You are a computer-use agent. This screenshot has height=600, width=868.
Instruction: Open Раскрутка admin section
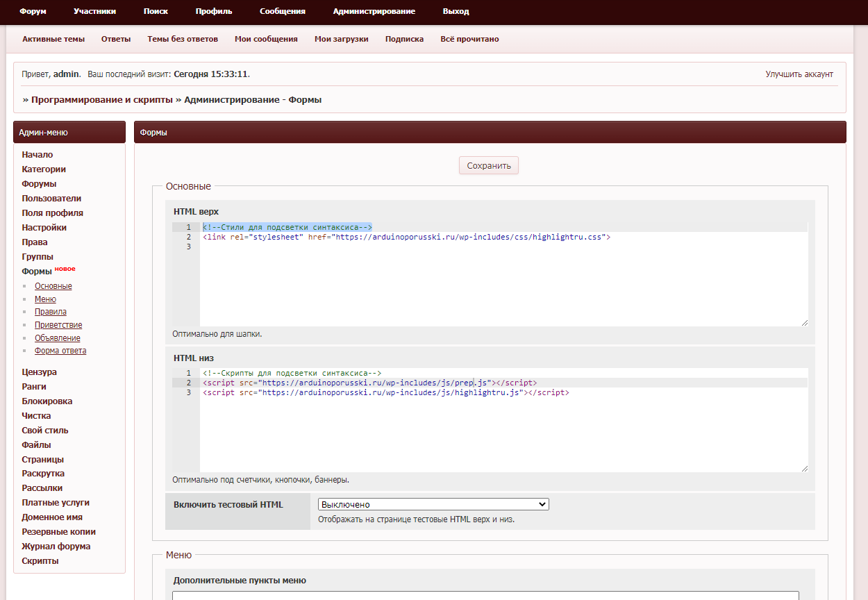point(43,474)
